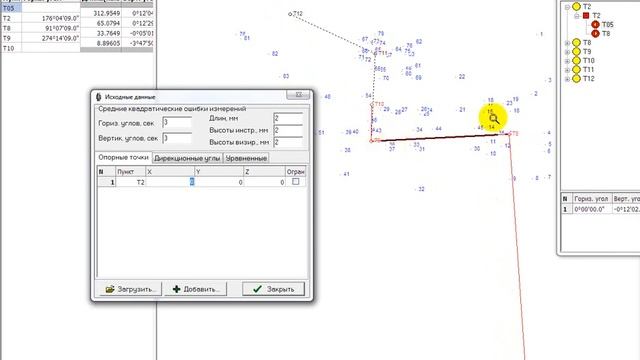Screen dimensions: 640x360
Task: Click the red square T2 setup icon
Action: pos(586,16)
